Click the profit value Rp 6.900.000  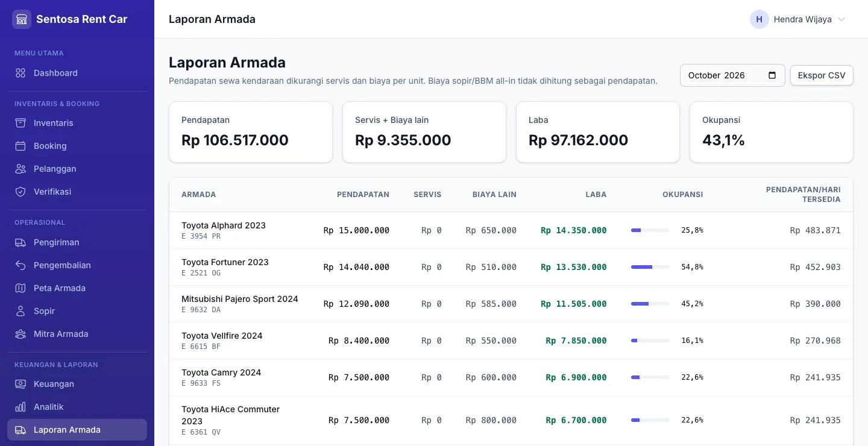[576, 377]
